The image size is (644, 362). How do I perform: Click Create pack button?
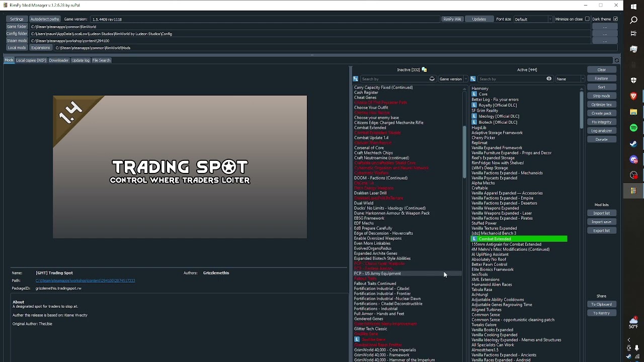point(602,113)
